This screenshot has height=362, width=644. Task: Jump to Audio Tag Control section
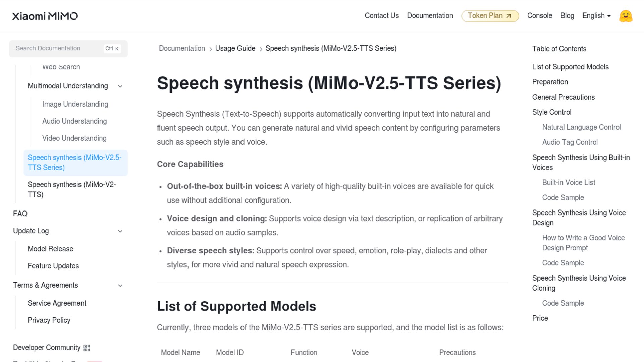point(570,142)
